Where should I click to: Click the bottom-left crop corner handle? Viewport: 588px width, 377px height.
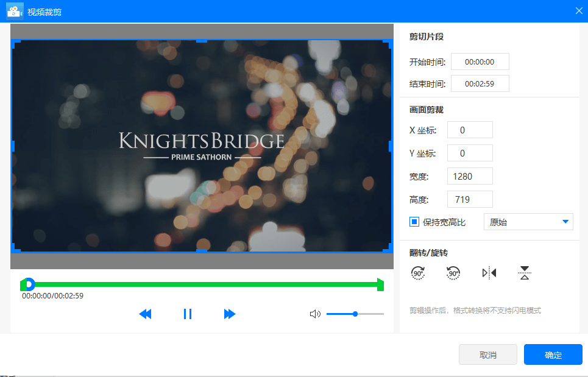pyautogui.click(x=16, y=248)
